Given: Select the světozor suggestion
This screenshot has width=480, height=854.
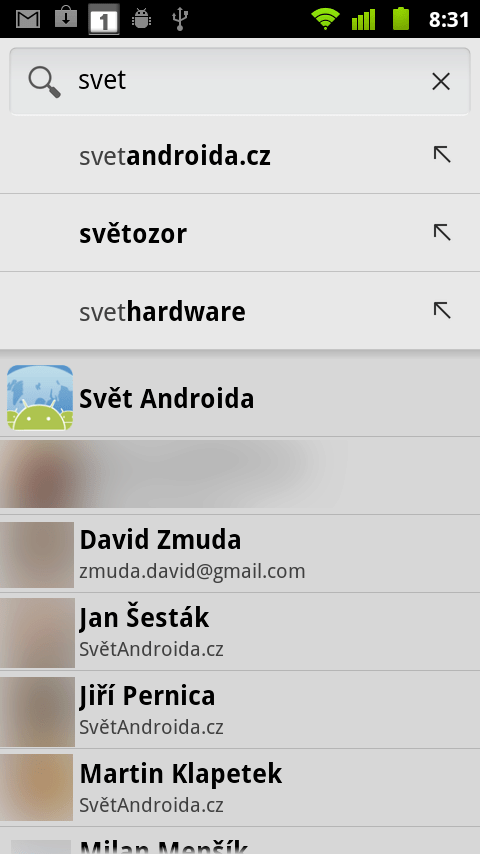Looking at the screenshot, I should click(240, 233).
